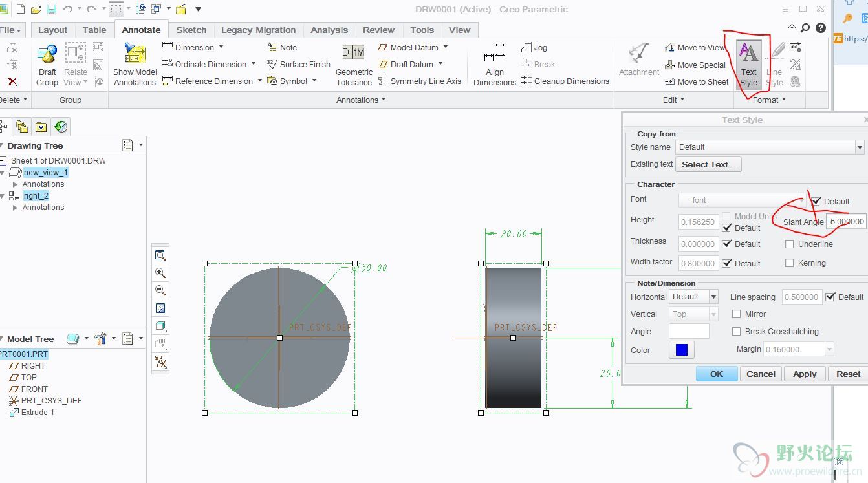Toggle the Line spacing Default checkbox
This screenshot has height=483, width=868.
[830, 297]
